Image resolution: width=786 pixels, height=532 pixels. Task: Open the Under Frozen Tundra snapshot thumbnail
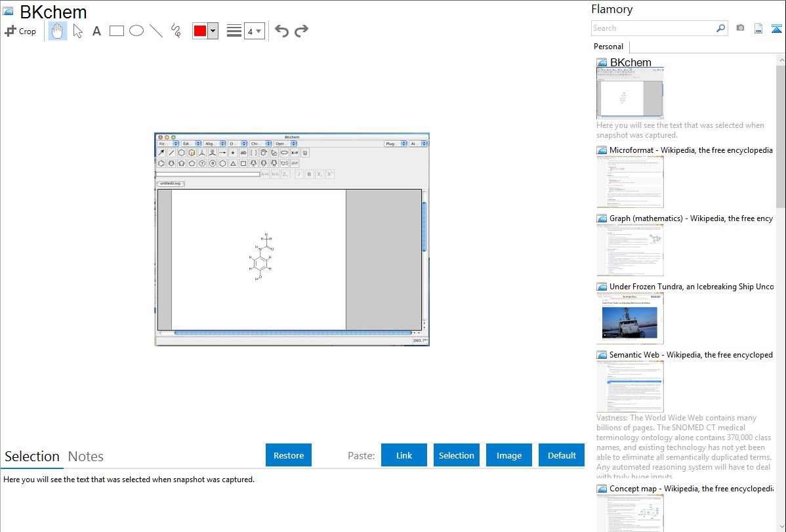tap(630, 318)
